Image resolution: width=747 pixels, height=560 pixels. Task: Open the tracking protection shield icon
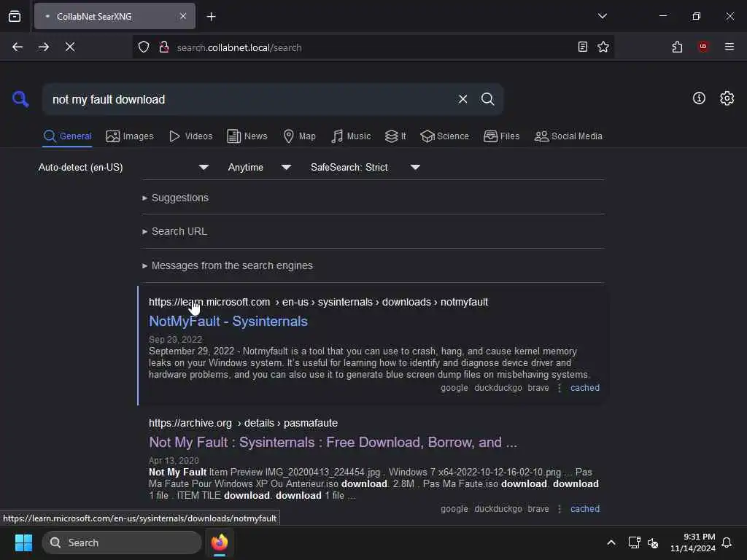coord(144,47)
